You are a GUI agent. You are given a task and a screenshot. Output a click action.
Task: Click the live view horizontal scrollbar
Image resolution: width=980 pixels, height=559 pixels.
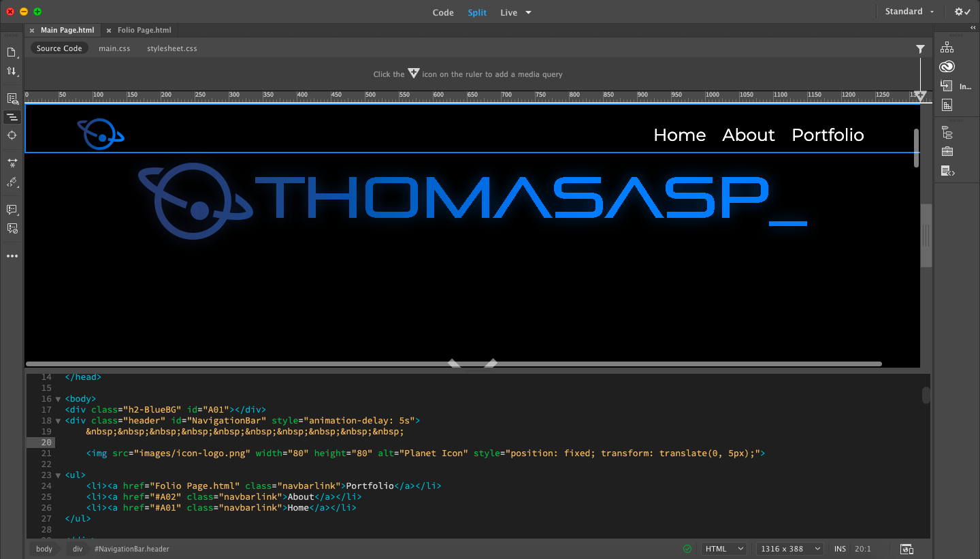click(454, 364)
